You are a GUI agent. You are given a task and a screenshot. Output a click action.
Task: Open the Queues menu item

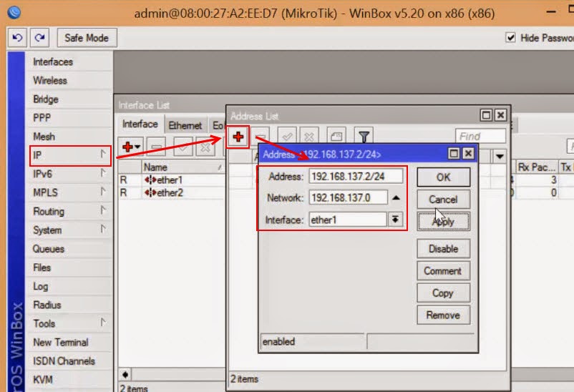[x=69, y=249]
